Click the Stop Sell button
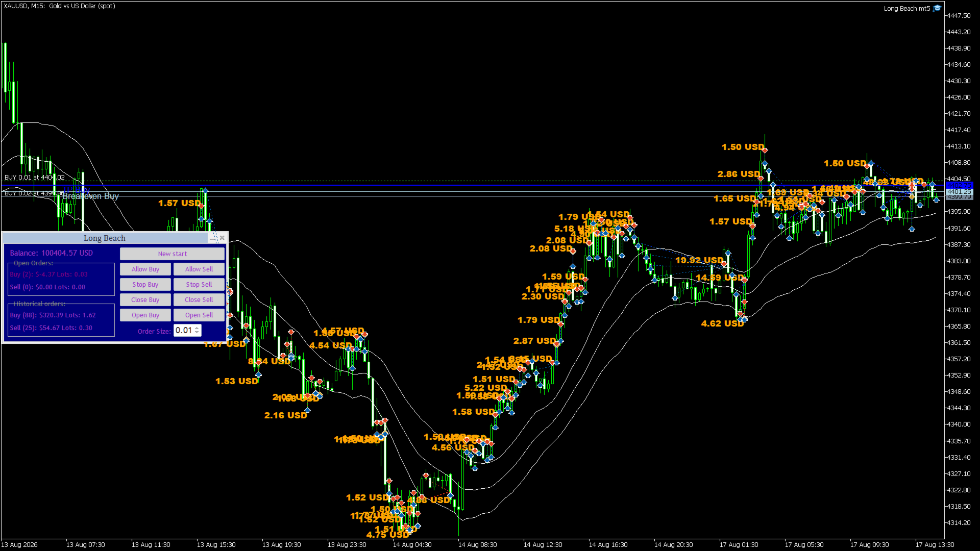Screen dimensions: 980x551 199,284
